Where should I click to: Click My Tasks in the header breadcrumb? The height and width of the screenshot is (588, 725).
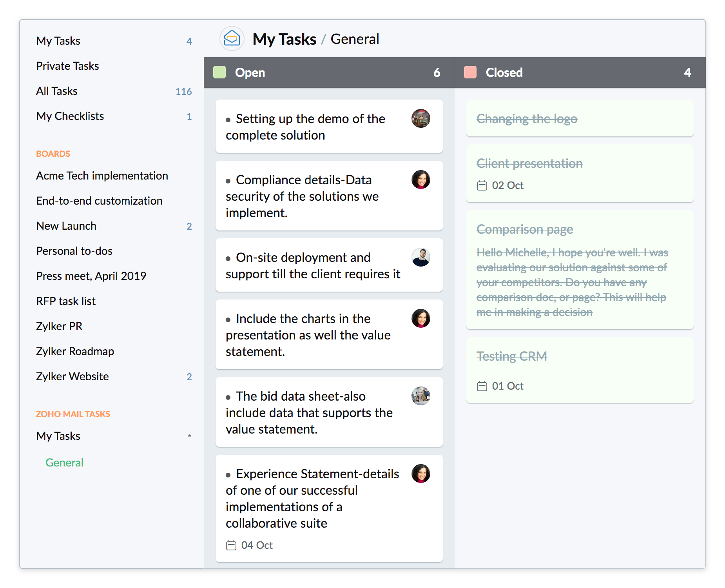point(284,39)
